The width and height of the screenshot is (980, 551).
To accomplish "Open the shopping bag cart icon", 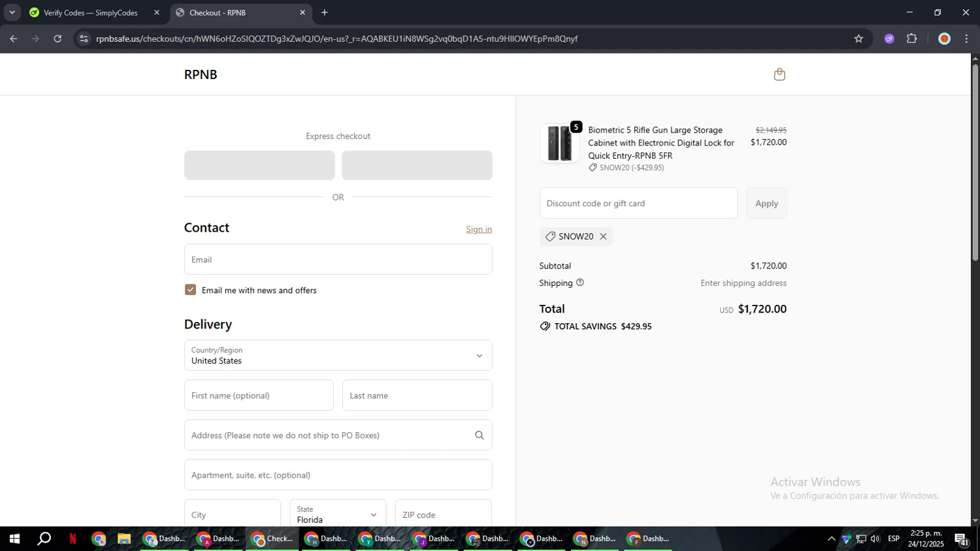I will 779,74.
